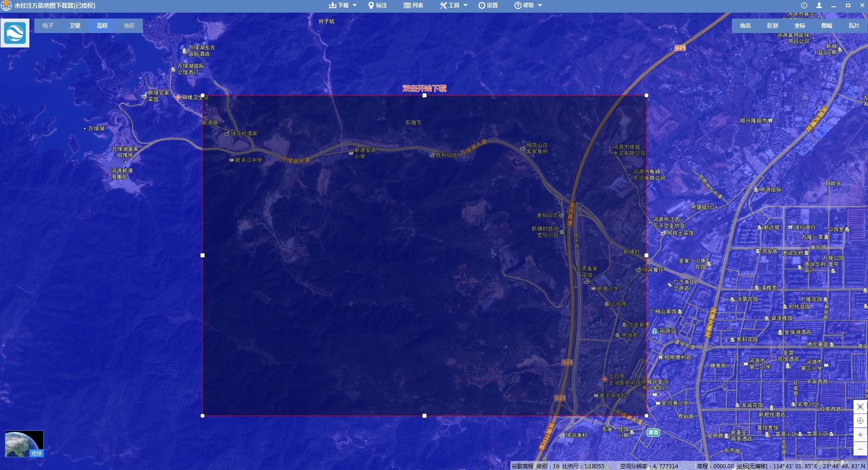This screenshot has height=470, width=868.
Task: Switch to the 地形 terrain layer
Action: tap(129, 26)
